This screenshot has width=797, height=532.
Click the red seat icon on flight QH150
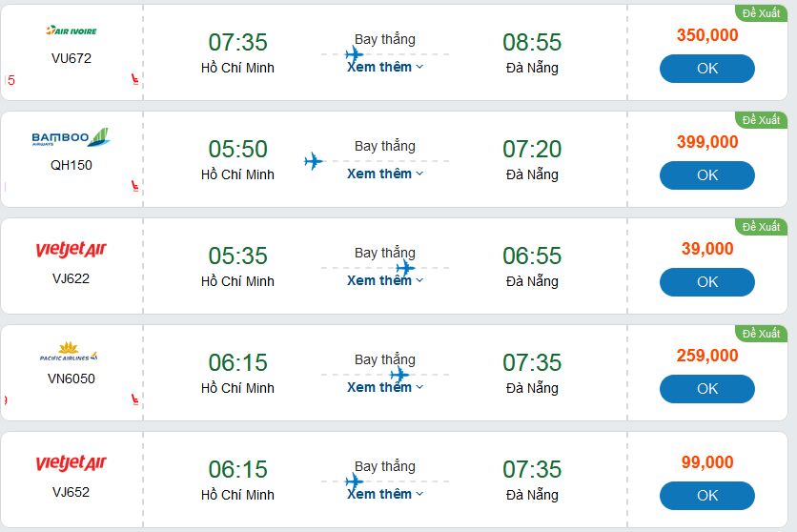pos(134,187)
